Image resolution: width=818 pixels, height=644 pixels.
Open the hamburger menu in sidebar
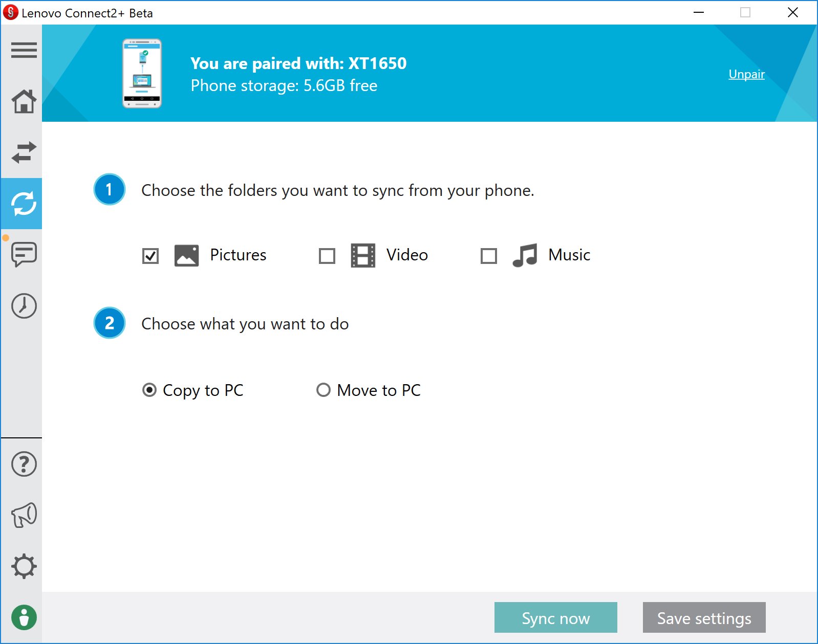click(x=24, y=50)
